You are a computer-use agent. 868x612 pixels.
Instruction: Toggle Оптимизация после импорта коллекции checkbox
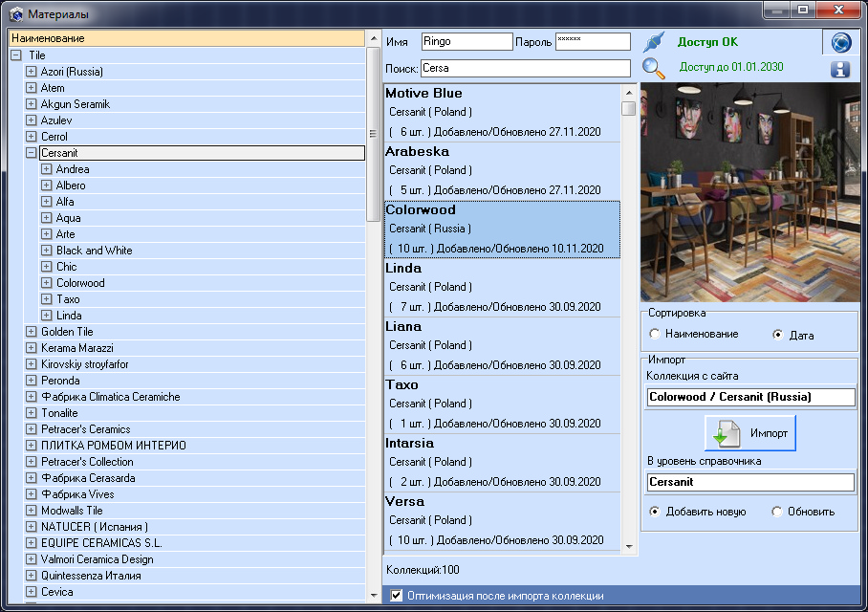point(397,596)
